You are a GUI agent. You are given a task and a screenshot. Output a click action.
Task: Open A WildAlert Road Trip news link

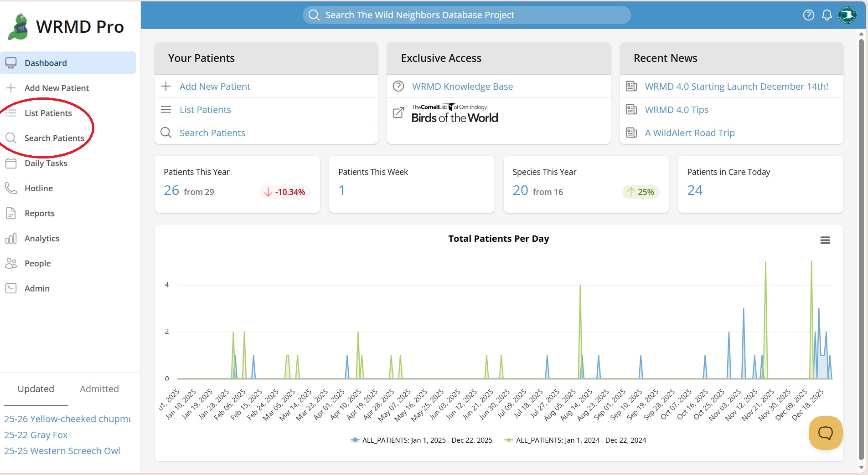tap(690, 133)
